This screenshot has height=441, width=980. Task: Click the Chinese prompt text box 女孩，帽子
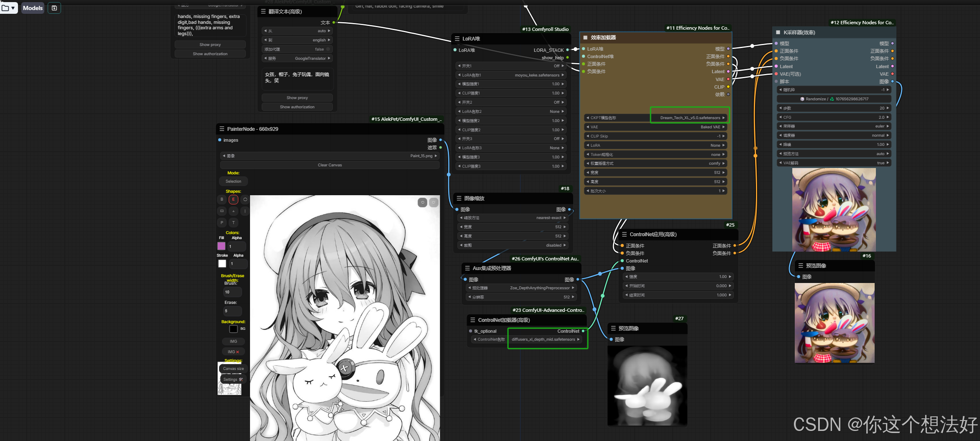[x=297, y=79]
